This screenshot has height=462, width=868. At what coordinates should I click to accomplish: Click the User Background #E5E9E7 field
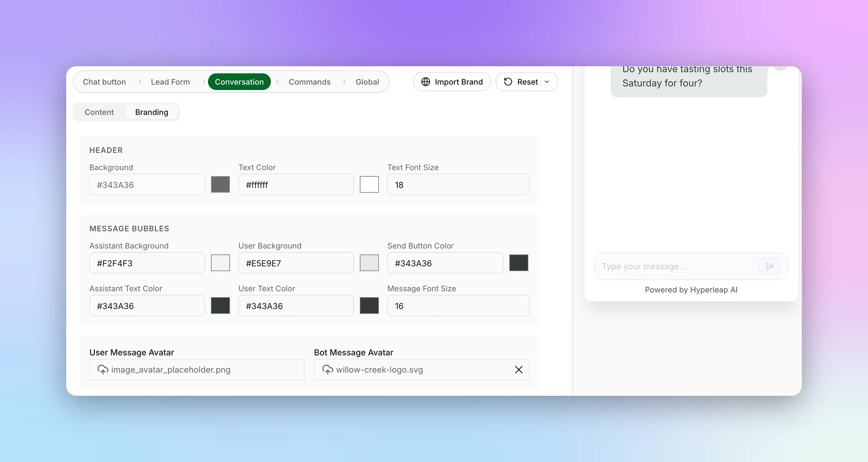click(x=296, y=263)
